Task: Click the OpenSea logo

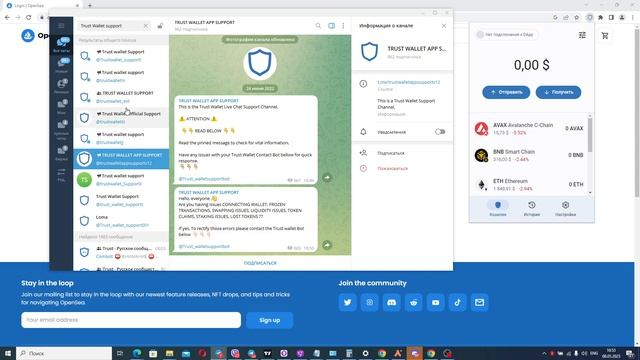Action: coord(28,36)
